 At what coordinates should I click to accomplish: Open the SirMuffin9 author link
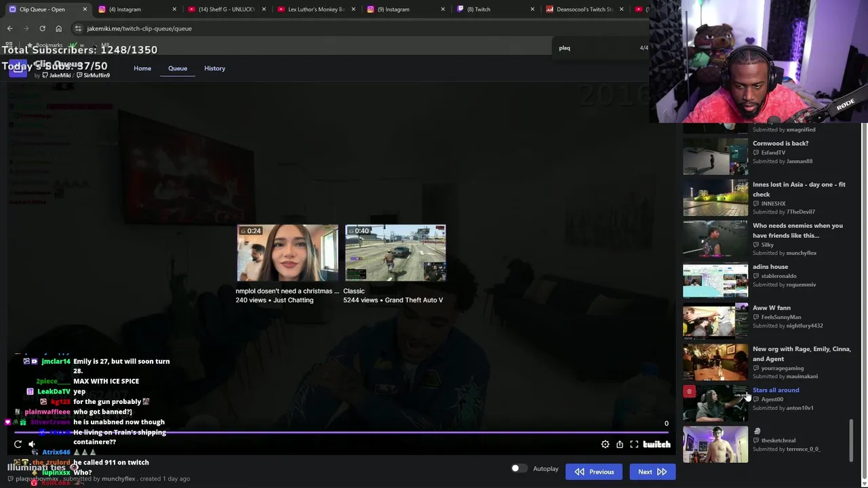(x=93, y=75)
